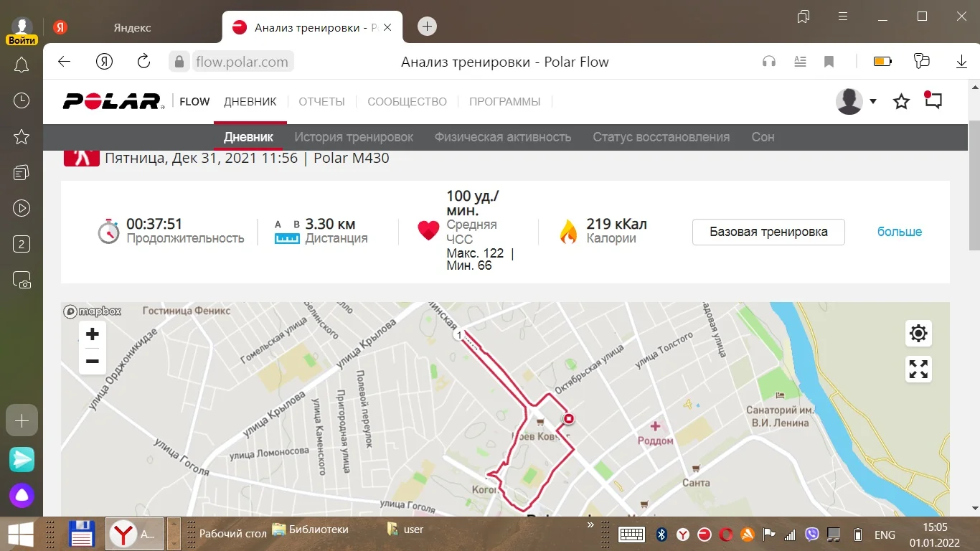The height and width of the screenshot is (551, 980).
Task: Open the video play icon in the sidebar
Action: pos(22,209)
